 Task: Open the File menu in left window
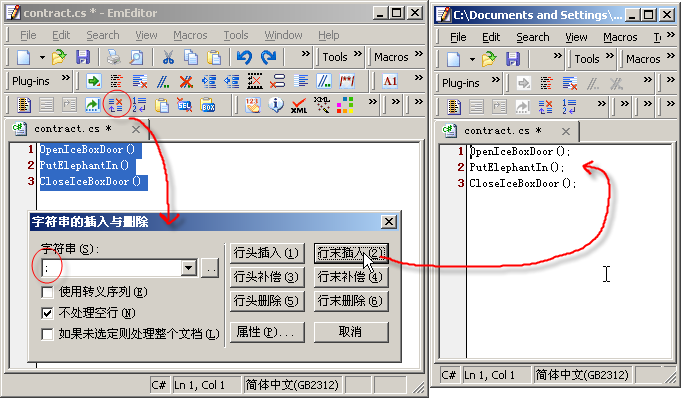[x=28, y=35]
